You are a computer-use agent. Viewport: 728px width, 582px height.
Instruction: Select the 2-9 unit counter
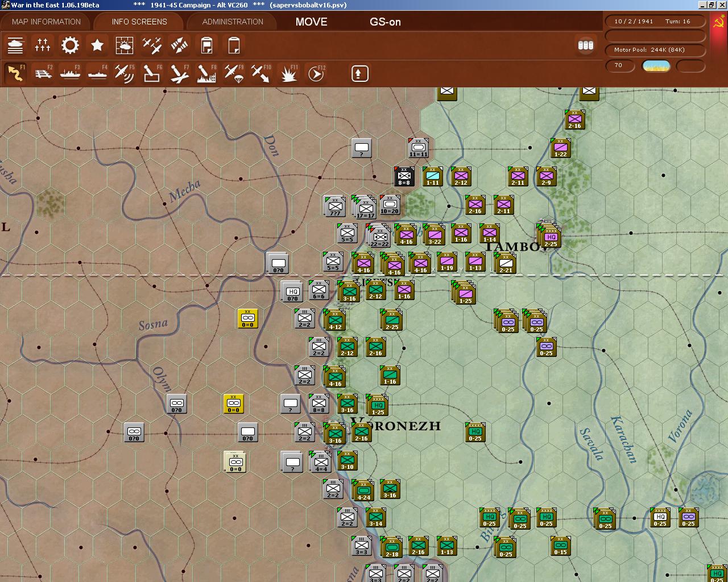546,176
